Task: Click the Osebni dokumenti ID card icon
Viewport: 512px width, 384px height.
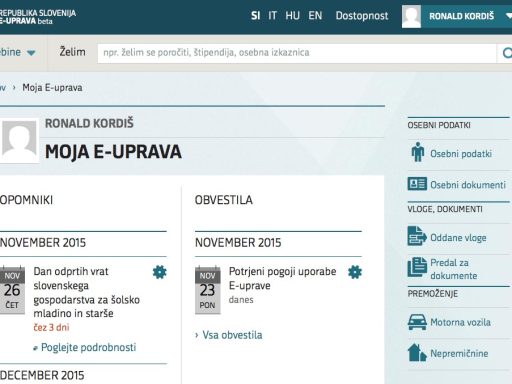Action: coord(417,184)
